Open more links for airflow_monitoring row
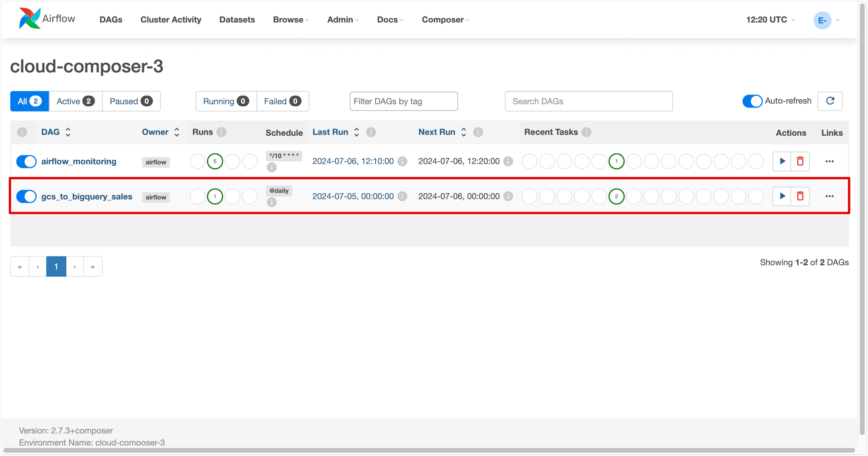 pos(829,161)
